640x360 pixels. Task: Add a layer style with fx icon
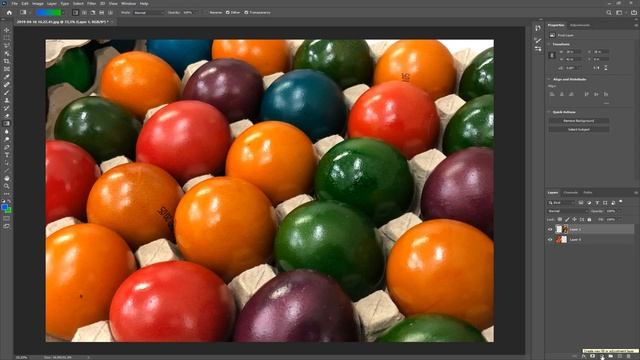(583, 356)
